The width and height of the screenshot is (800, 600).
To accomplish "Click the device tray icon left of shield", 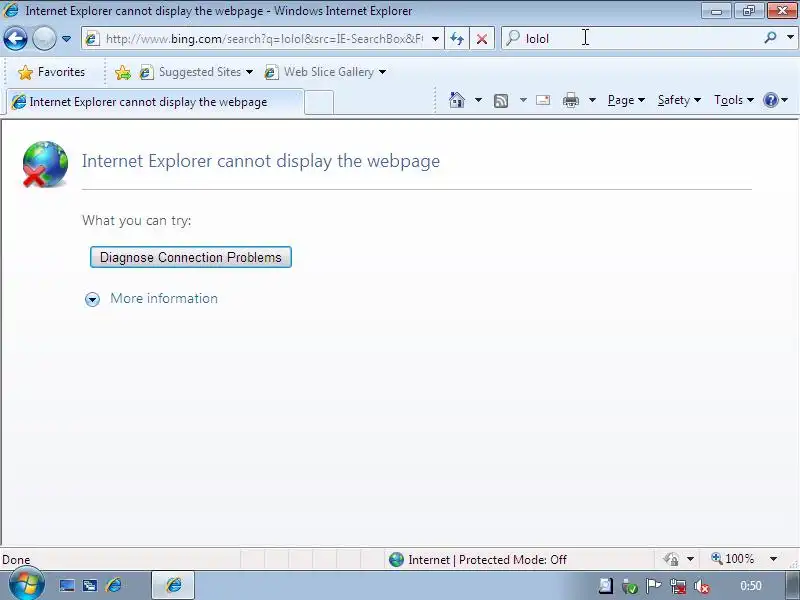I will [606, 586].
